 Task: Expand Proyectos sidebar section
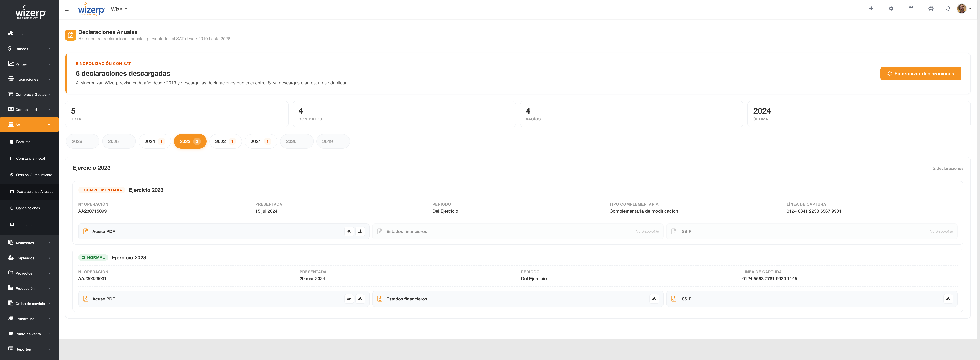point(29,273)
